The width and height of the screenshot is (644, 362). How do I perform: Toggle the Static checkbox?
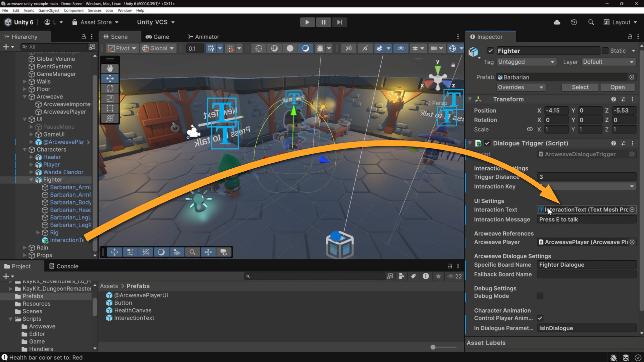tap(605, 51)
